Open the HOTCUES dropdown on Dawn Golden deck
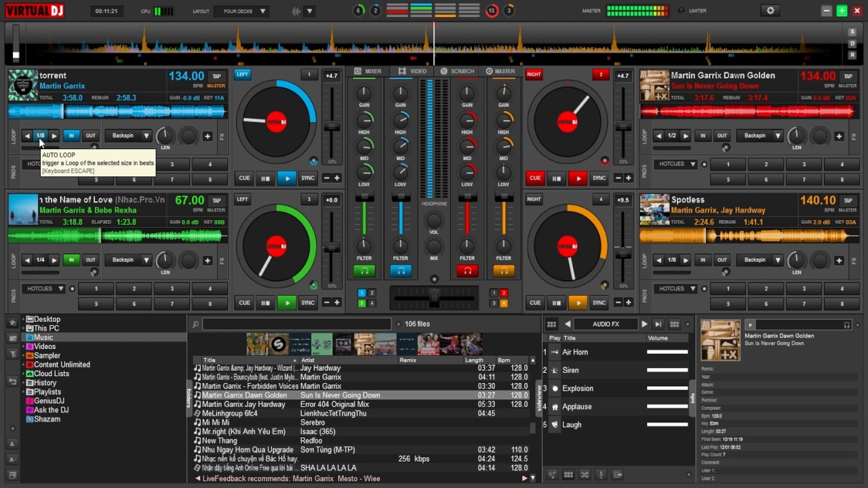 pos(676,164)
